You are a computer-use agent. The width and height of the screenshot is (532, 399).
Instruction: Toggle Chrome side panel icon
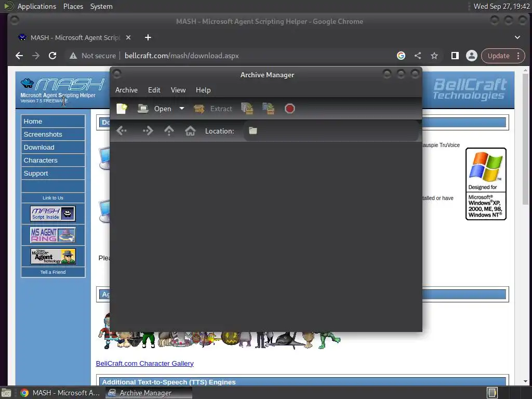(x=455, y=56)
